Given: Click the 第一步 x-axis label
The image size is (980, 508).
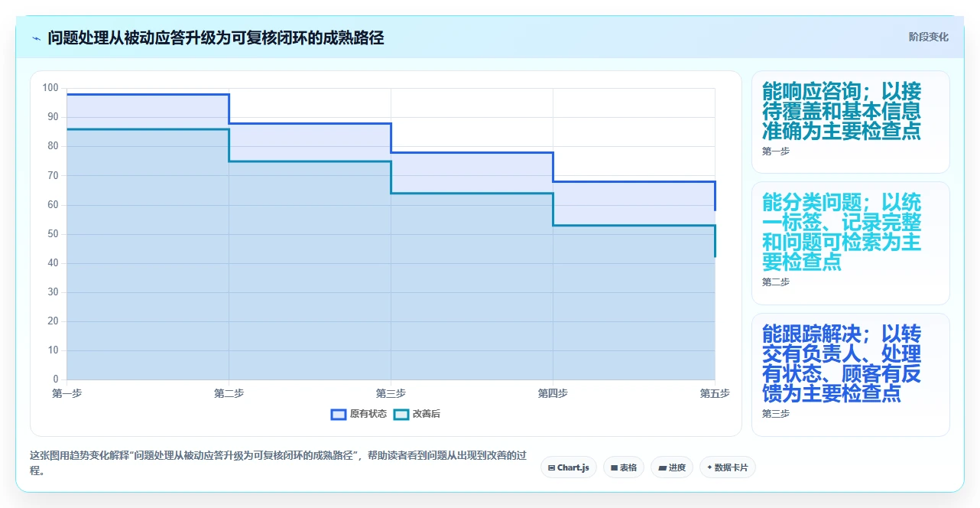Looking at the screenshot, I should [x=67, y=393].
